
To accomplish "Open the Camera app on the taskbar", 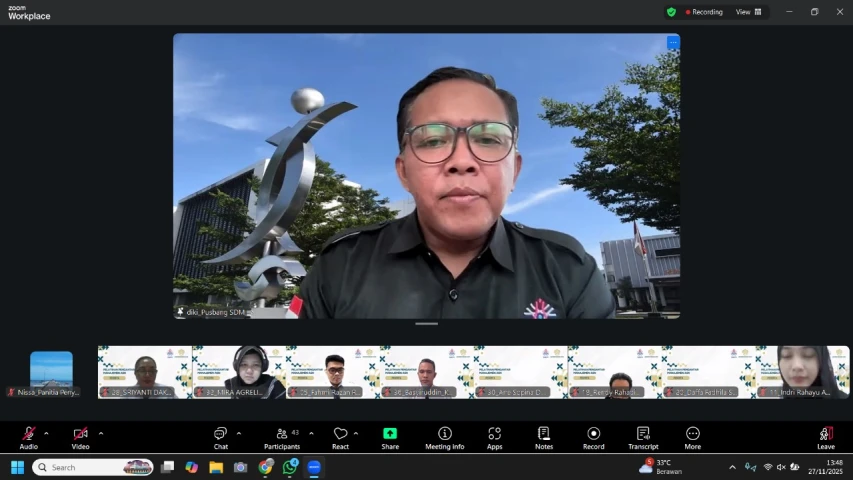I will click(x=240, y=467).
